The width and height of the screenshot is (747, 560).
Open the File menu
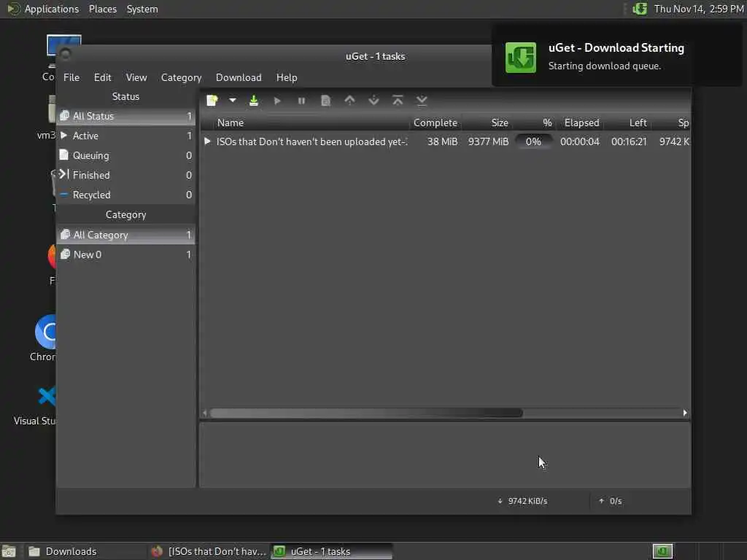pos(71,77)
